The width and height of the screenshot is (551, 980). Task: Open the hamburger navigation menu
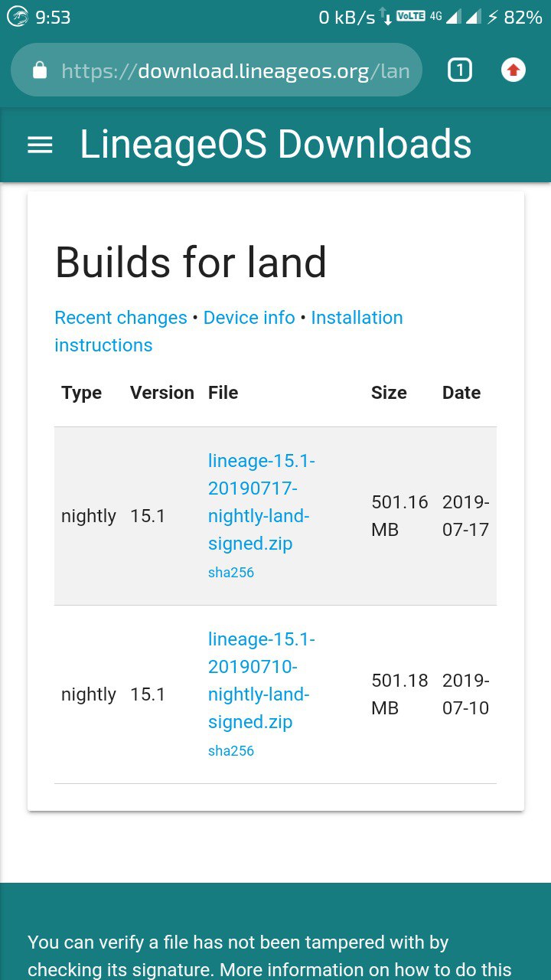40,145
